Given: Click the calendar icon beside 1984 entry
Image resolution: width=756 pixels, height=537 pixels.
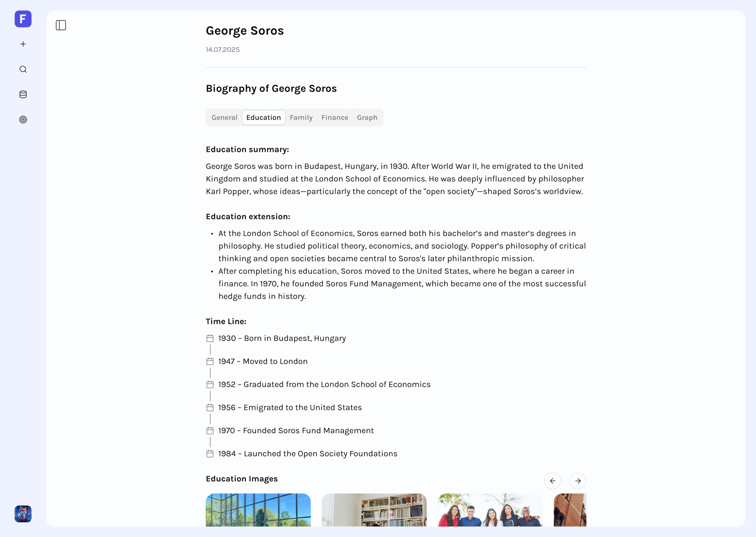Looking at the screenshot, I should pos(210,453).
